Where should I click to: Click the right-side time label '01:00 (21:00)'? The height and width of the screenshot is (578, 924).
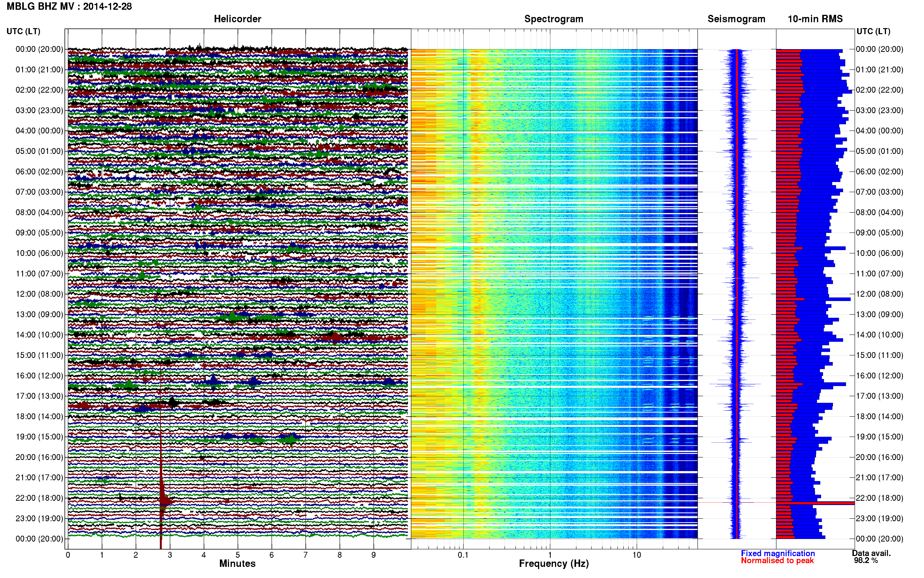(879, 70)
